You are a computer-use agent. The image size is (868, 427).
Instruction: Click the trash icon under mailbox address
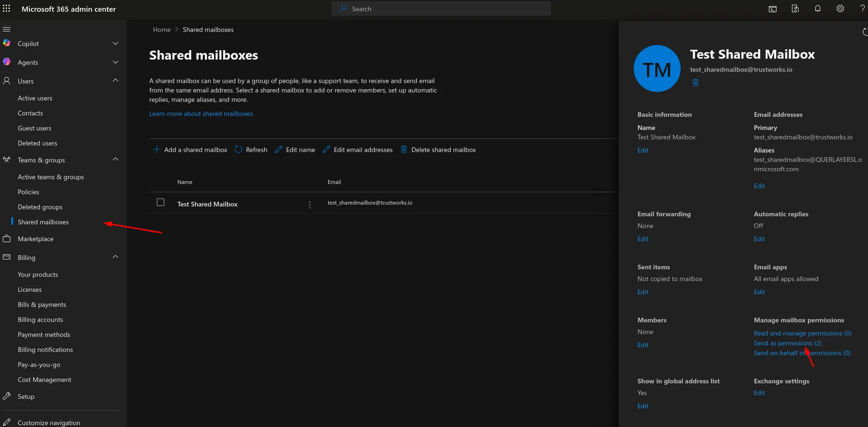(x=695, y=83)
